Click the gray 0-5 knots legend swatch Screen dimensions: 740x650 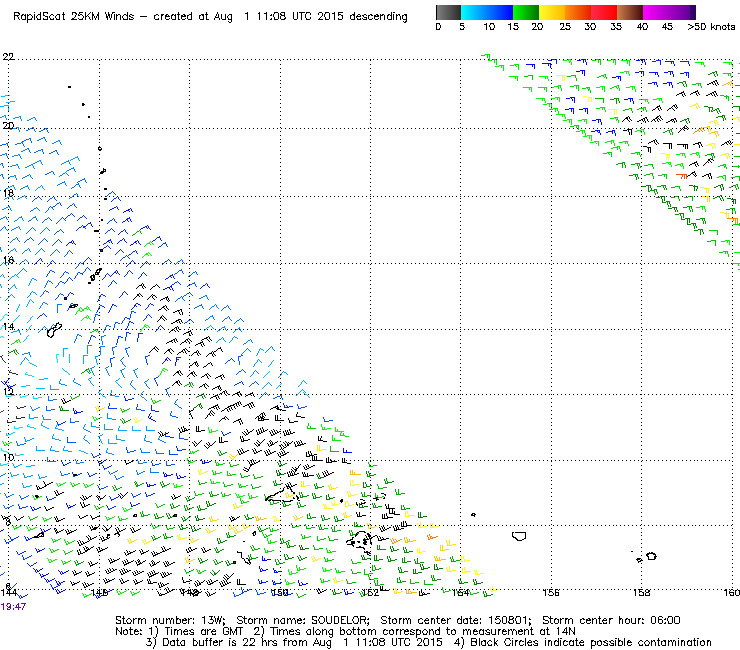point(448,12)
